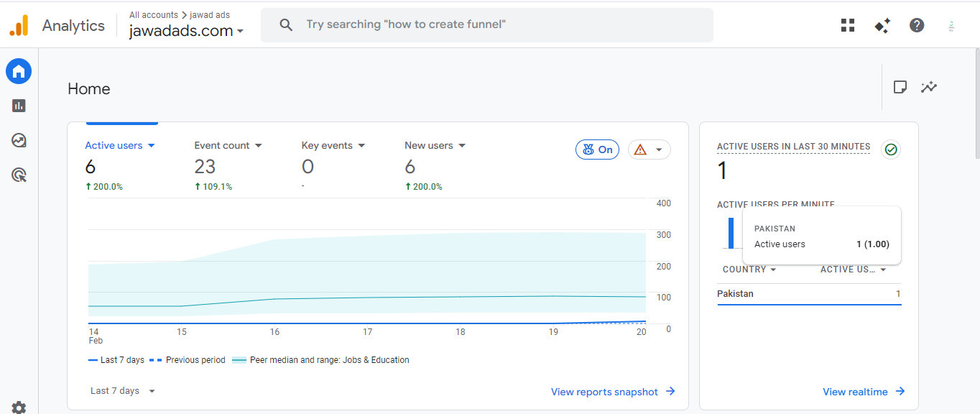Viewport: 980px width, 414px height.
Task: Expand the Last 7 days date range
Action: click(x=123, y=391)
